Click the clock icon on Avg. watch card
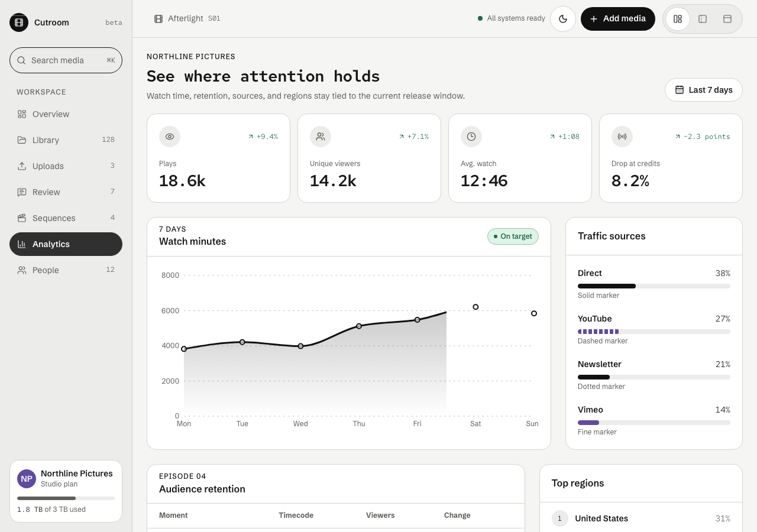This screenshot has height=532, width=757. coord(471,137)
